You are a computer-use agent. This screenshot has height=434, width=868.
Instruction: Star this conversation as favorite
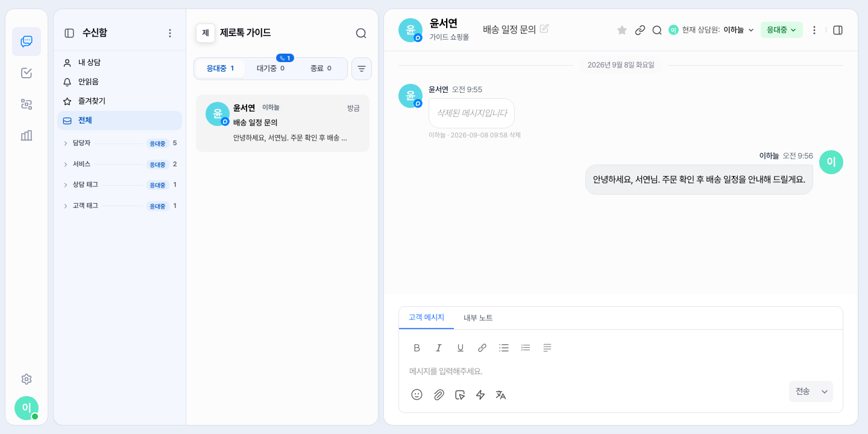point(622,30)
